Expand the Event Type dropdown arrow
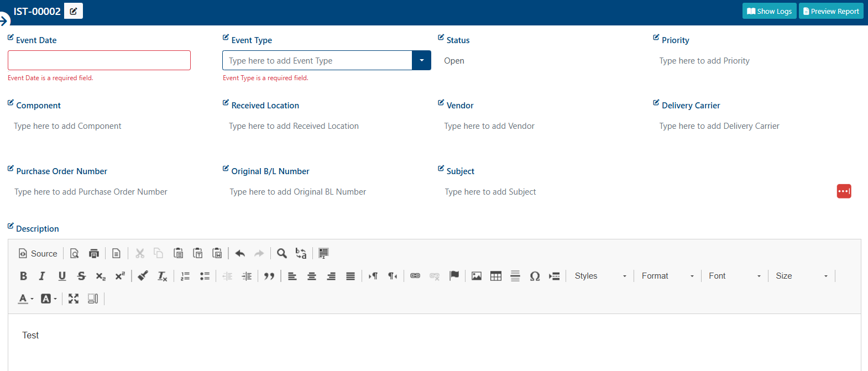Viewport: 868px width, 371px height. pyautogui.click(x=421, y=60)
